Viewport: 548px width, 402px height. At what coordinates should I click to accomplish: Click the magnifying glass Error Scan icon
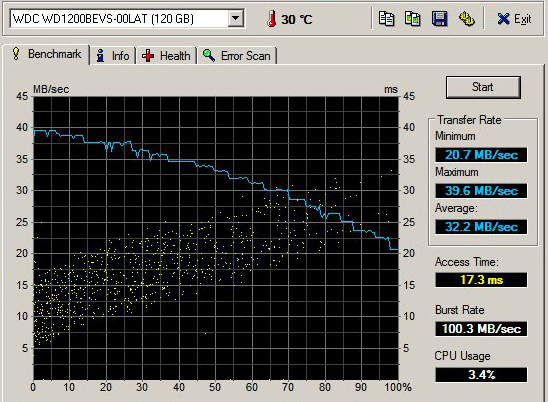point(209,55)
